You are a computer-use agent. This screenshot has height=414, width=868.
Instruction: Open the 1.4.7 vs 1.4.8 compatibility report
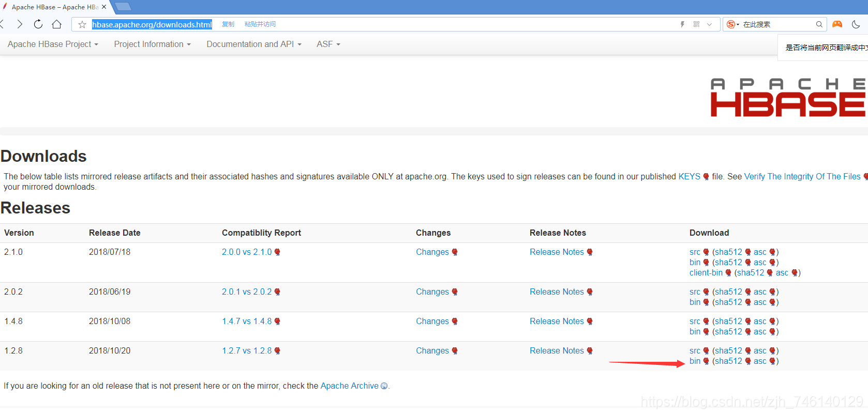pyautogui.click(x=247, y=321)
